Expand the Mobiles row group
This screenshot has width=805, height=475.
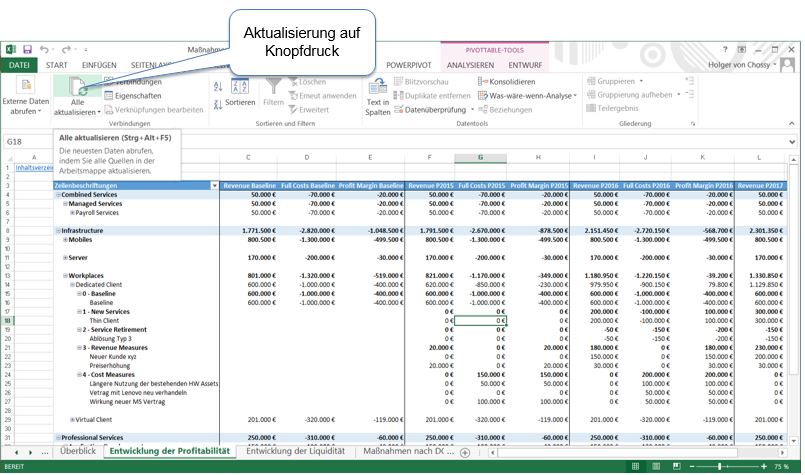(66, 240)
